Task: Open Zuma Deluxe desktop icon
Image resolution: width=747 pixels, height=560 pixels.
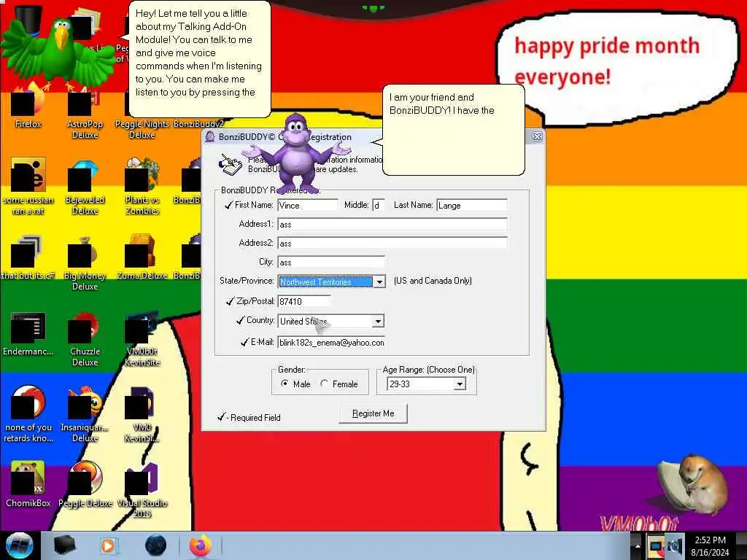Action: click(x=142, y=257)
